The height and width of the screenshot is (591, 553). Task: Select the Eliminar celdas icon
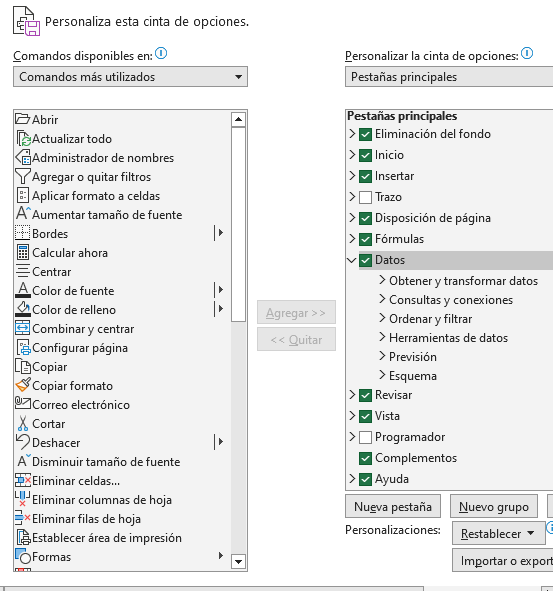pyautogui.click(x=23, y=480)
